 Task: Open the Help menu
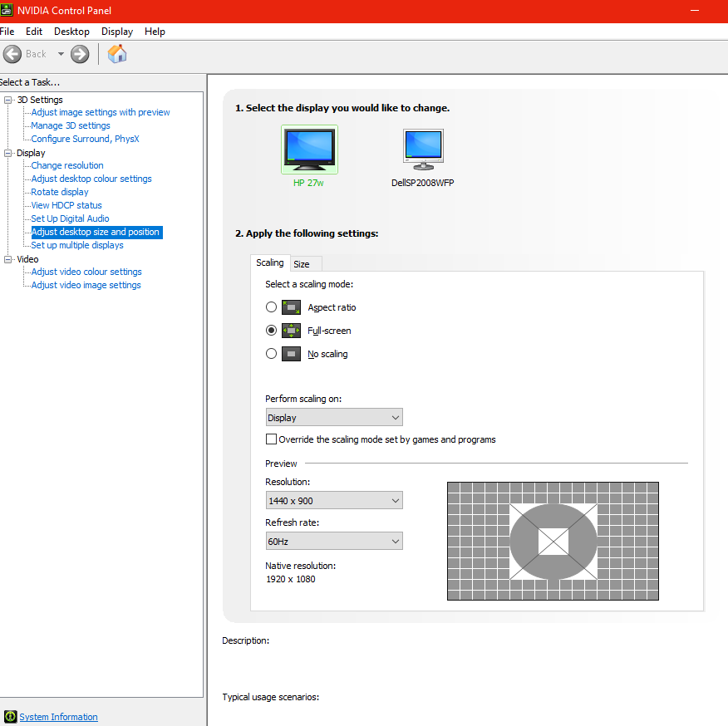(155, 32)
